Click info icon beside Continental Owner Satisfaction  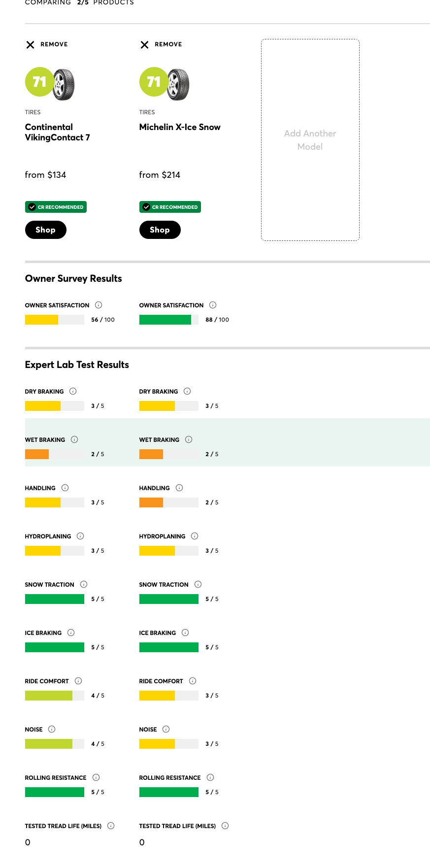pyautogui.click(x=99, y=305)
